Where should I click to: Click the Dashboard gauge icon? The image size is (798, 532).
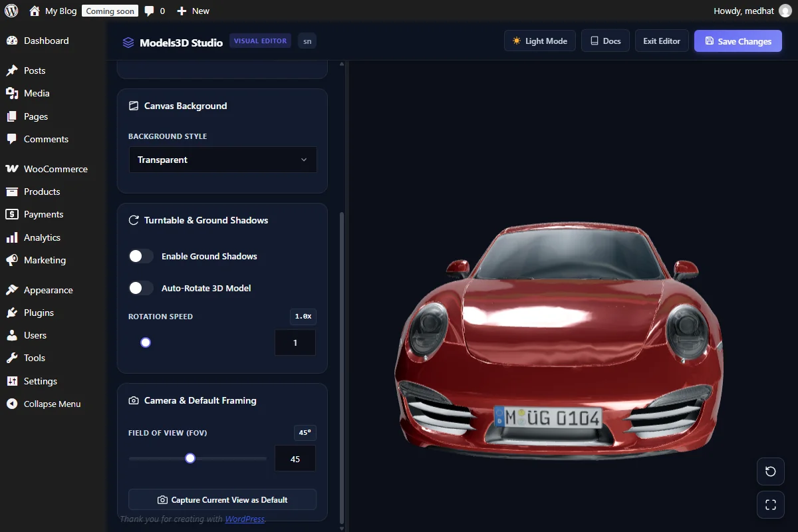12,41
